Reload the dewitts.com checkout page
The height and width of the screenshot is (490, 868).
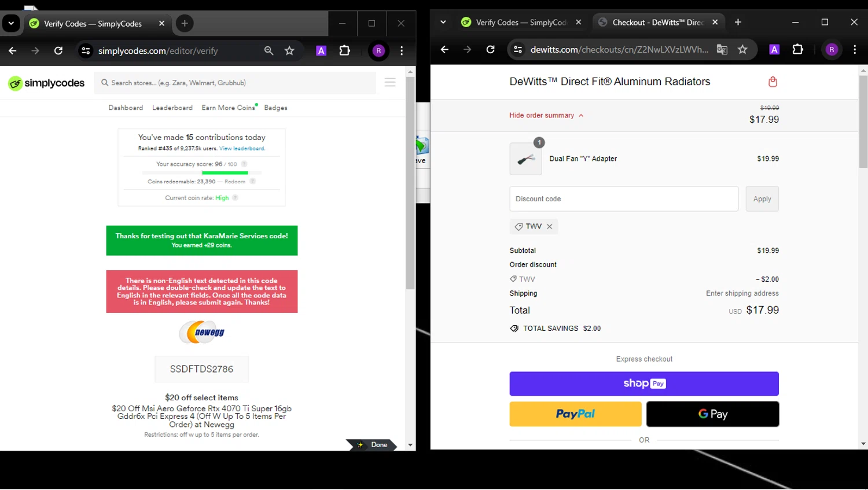pyautogui.click(x=490, y=50)
